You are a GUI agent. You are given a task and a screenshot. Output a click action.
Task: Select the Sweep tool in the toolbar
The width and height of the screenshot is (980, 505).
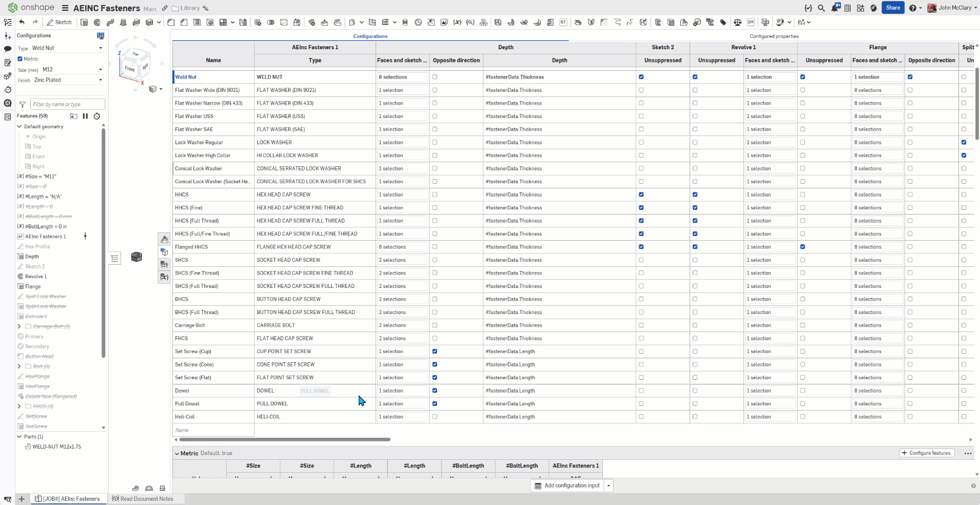pyautogui.click(x=110, y=22)
